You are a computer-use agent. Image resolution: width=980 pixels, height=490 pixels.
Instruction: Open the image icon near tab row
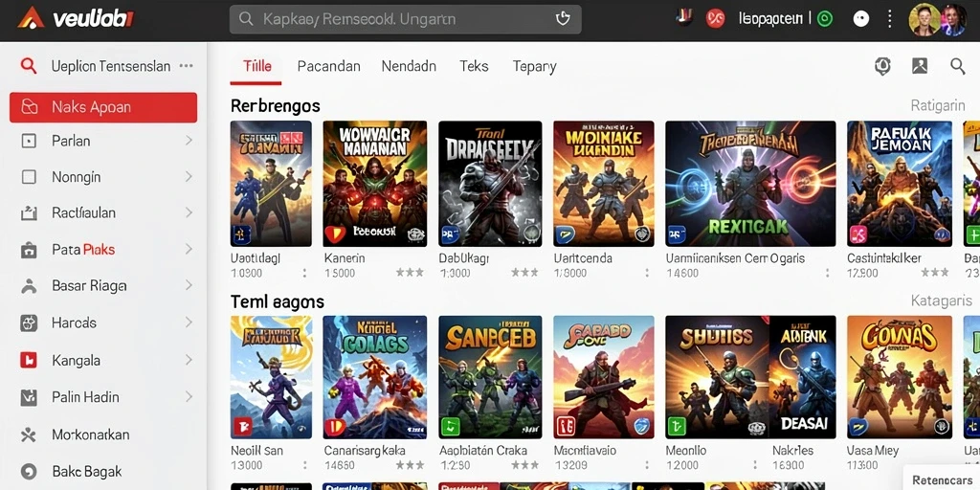coord(920,66)
